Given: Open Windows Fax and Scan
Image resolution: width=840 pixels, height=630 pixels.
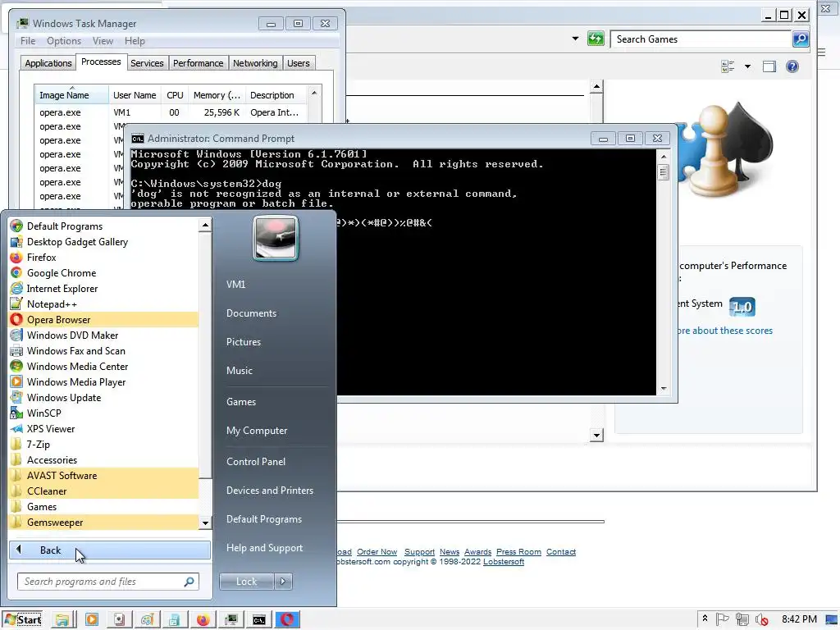Looking at the screenshot, I should 103,350.
